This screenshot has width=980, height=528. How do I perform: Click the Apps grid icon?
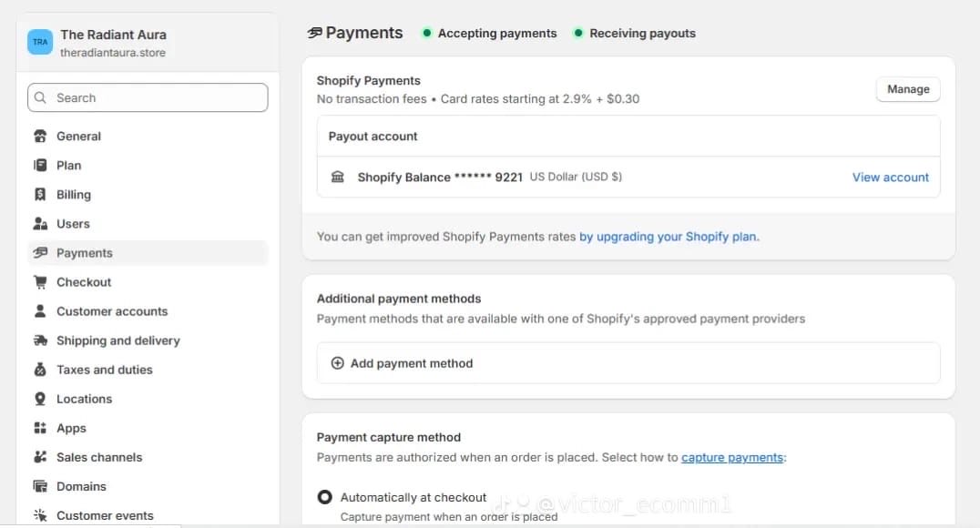(x=40, y=428)
